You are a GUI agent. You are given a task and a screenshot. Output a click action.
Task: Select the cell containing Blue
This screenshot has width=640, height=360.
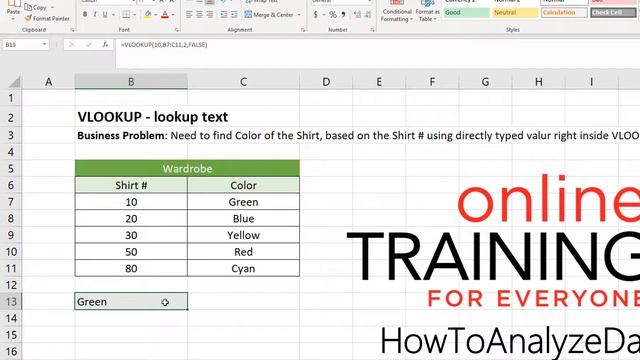[243, 219]
